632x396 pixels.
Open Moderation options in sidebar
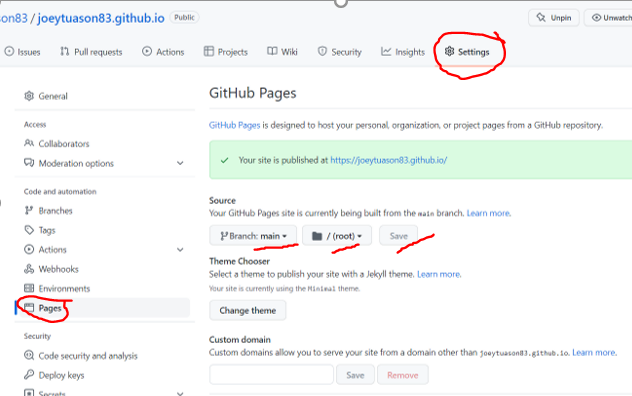click(x=76, y=163)
